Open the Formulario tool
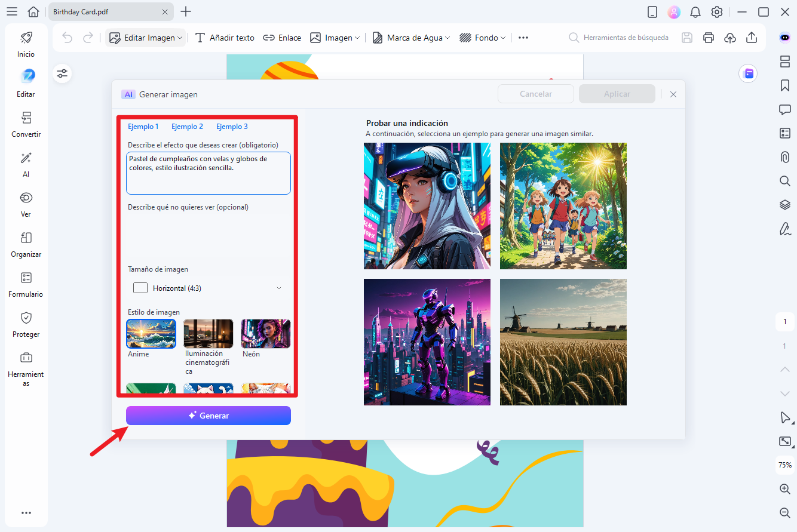 pyautogui.click(x=26, y=284)
